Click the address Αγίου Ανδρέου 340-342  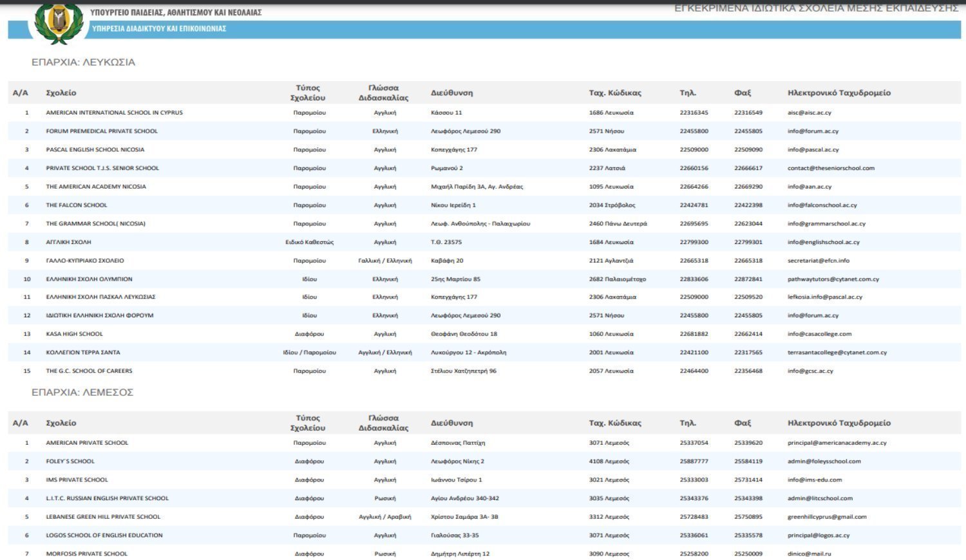(x=465, y=499)
